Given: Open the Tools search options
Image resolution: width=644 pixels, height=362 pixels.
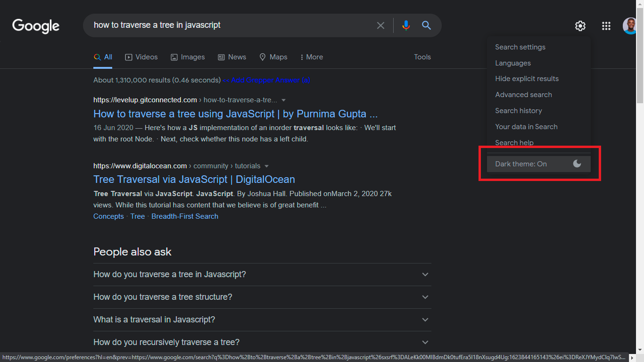Looking at the screenshot, I should 422,57.
